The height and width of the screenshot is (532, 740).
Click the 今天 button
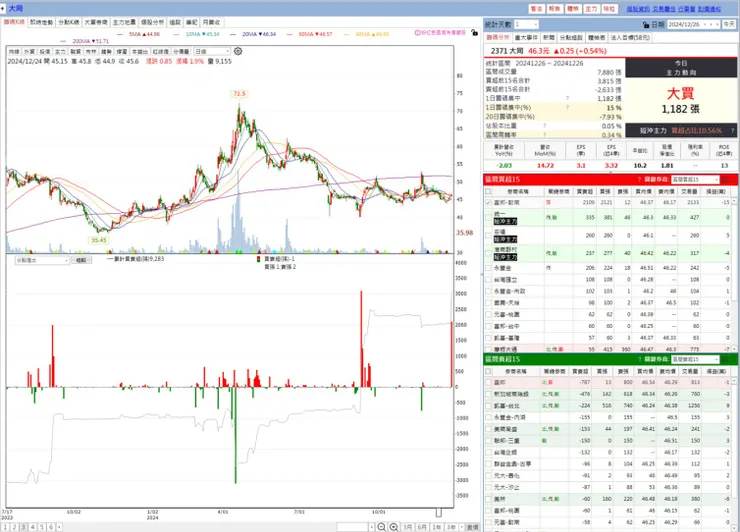pyautogui.click(x=729, y=25)
